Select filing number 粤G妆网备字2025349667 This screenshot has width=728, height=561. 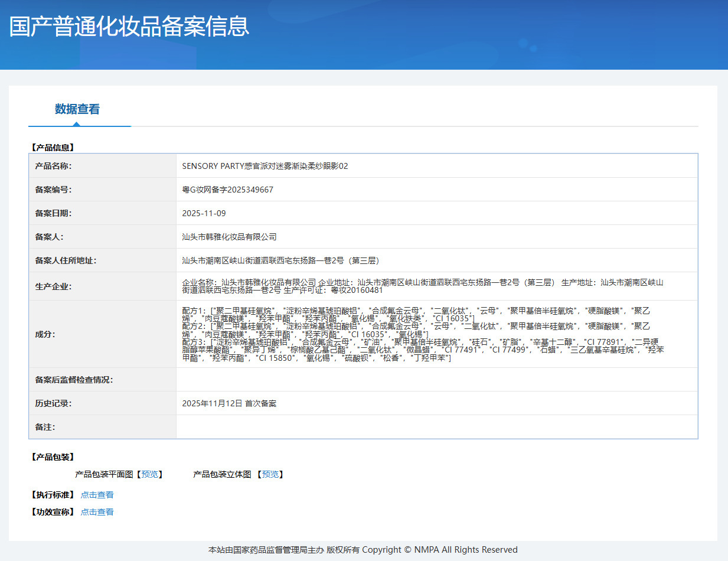pos(228,190)
